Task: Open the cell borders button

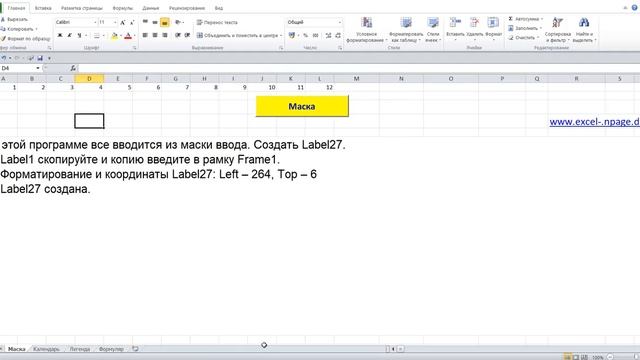Action: [x=97, y=36]
